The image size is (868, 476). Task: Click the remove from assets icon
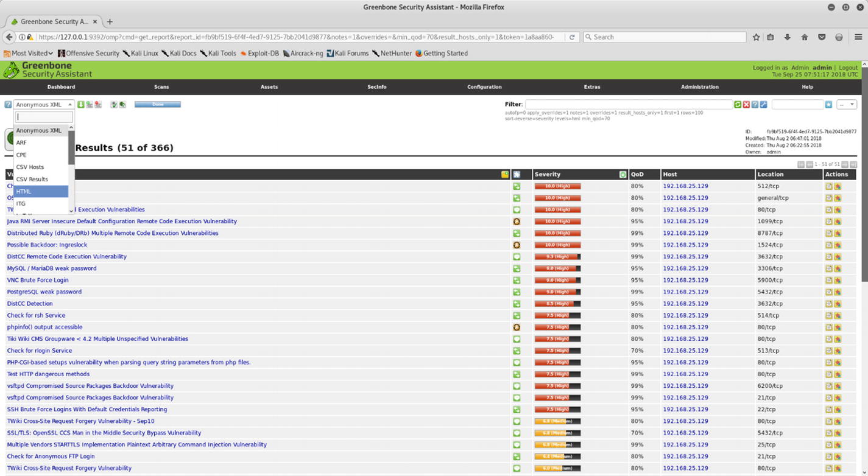[98, 105]
